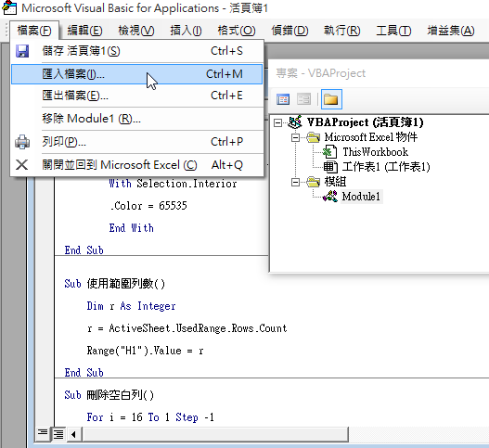The width and height of the screenshot is (489, 448).
Task: Switch to Full Module View button
Action: click(x=58, y=434)
